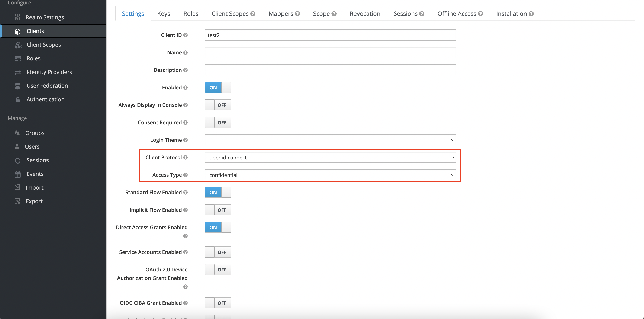Click the Clients sidebar icon
Screen dimensions: 644x319
(17, 31)
